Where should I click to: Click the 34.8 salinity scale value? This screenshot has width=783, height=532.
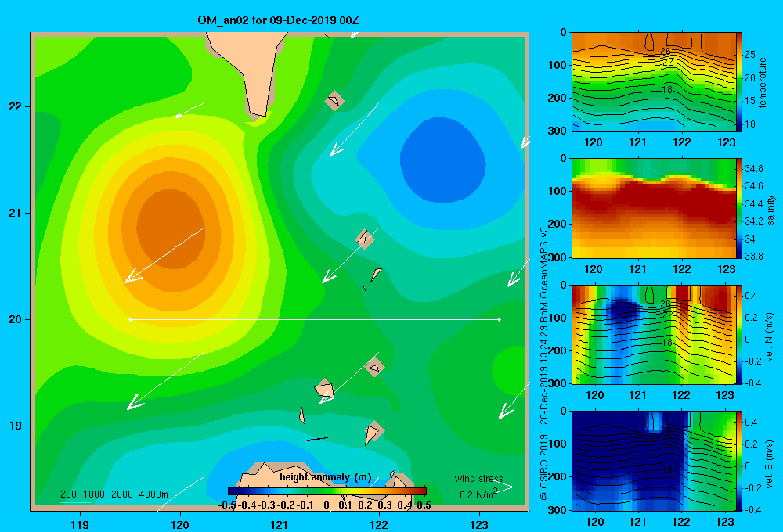click(x=753, y=169)
